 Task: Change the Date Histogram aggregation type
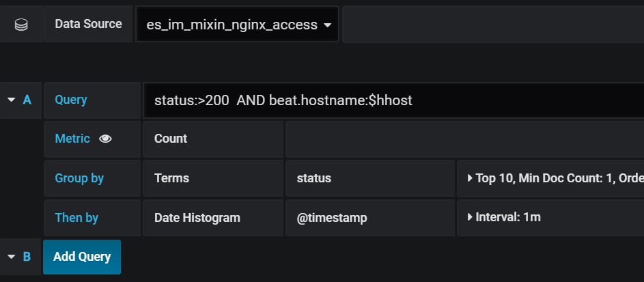[x=213, y=218]
